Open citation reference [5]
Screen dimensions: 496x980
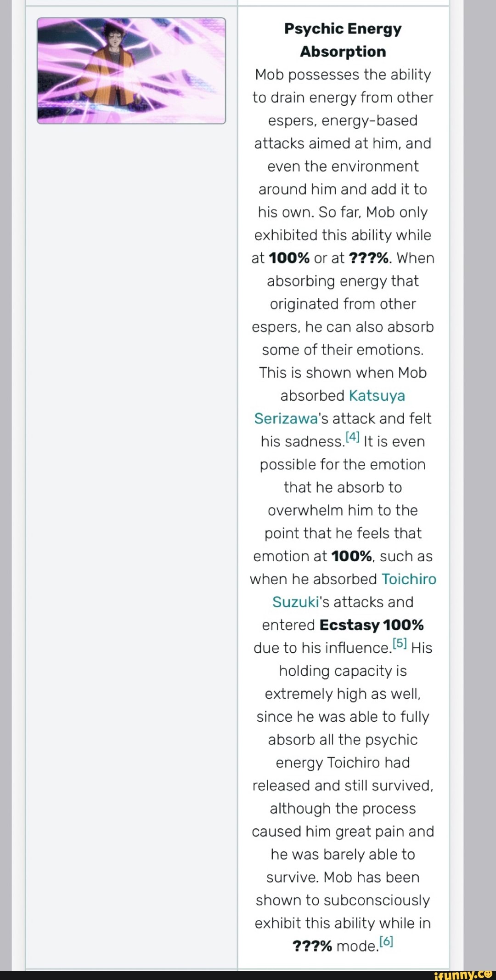coord(400,643)
